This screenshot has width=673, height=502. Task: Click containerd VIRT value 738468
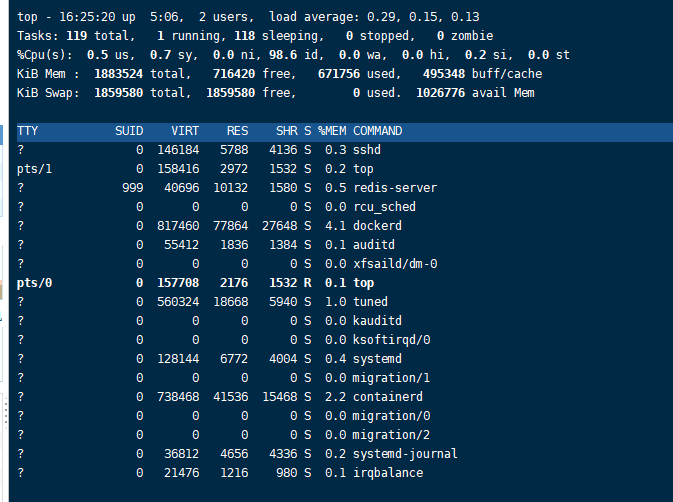[178, 397]
